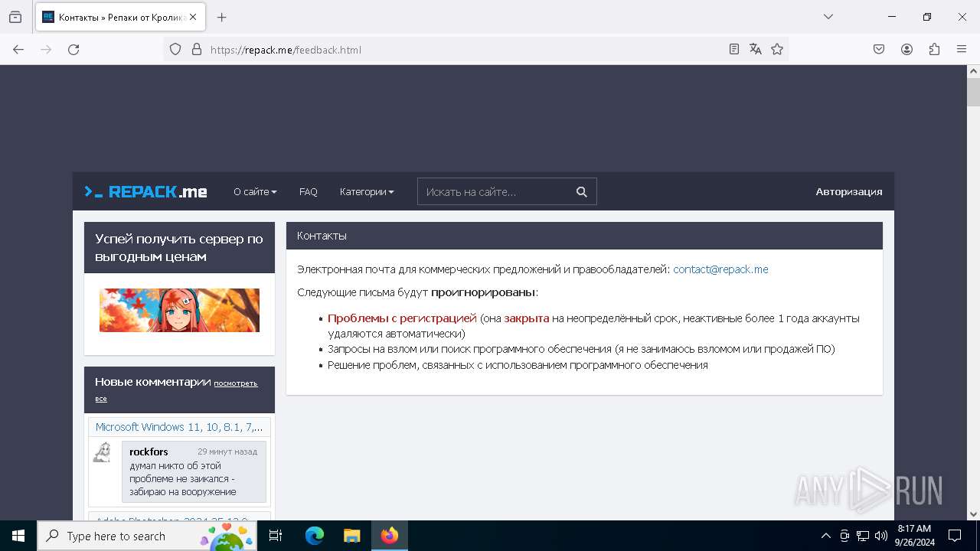Image resolution: width=980 pixels, height=551 pixels.
Task: Click the Контакты section heading
Action: 322,236
